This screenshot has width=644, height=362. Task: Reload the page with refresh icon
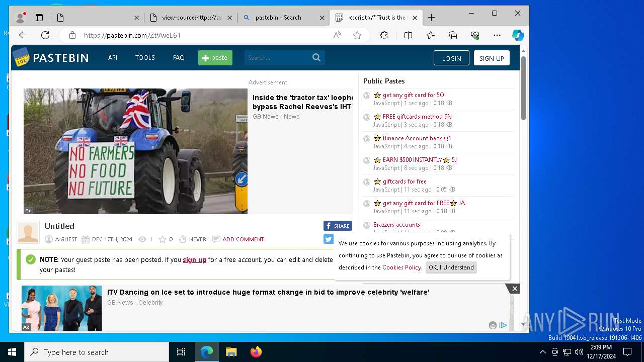tap(45, 35)
